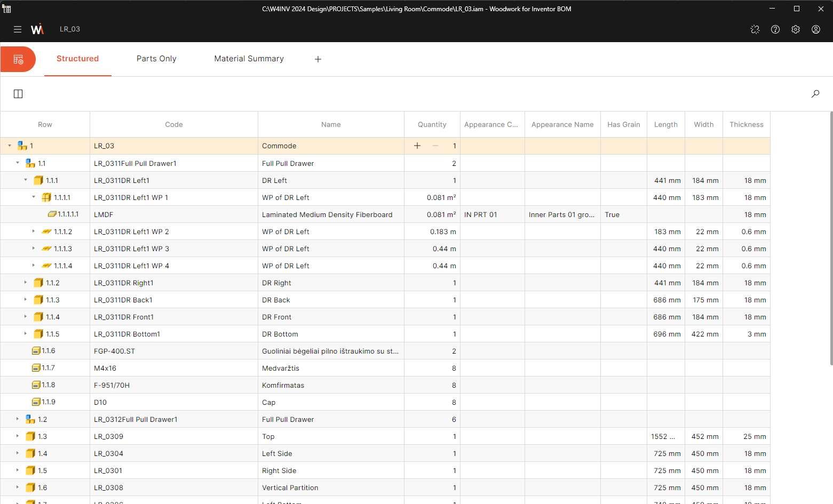Viewport: 833px width, 504px height.
Task: Click the Thickness column header
Action: click(747, 124)
